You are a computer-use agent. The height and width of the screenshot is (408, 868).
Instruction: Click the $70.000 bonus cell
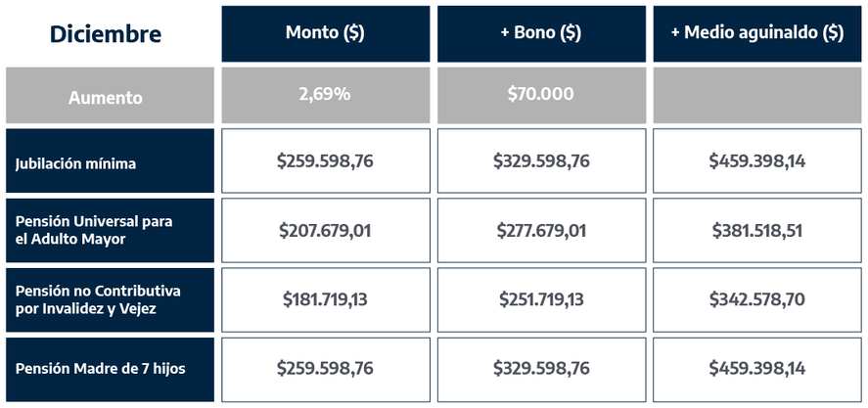(540, 95)
